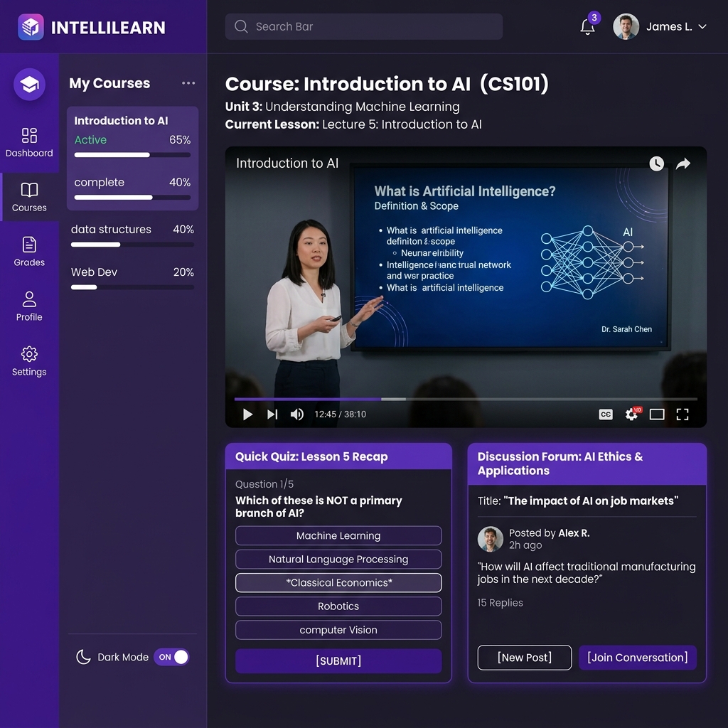Click the video time display 12:45 / 38:10
Image resolution: width=728 pixels, height=728 pixels.
tap(341, 414)
